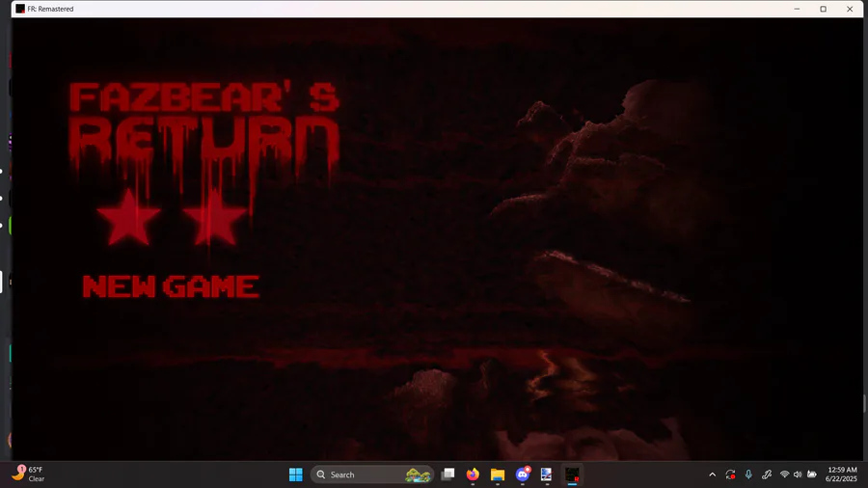Open File Explorer from the taskbar
868x488 pixels.
click(498, 474)
